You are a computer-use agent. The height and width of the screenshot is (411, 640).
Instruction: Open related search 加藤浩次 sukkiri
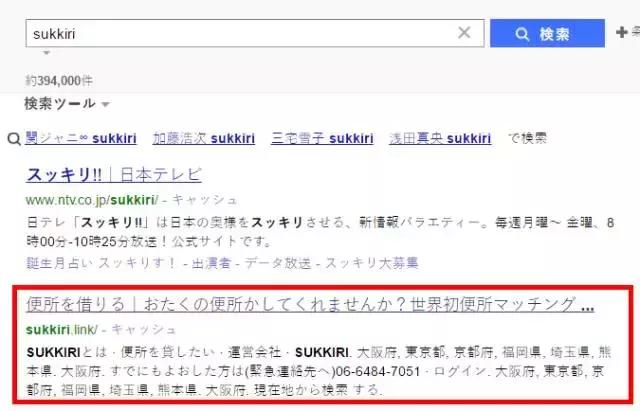click(204, 138)
